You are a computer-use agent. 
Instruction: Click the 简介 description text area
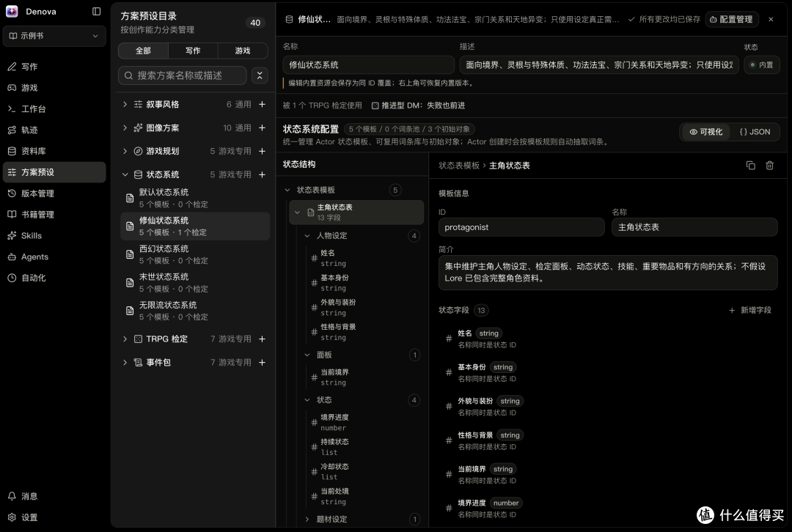pos(608,273)
